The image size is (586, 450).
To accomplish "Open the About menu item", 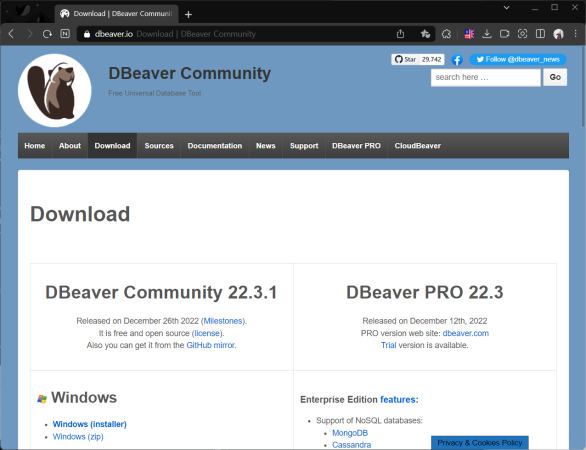I will point(70,146).
